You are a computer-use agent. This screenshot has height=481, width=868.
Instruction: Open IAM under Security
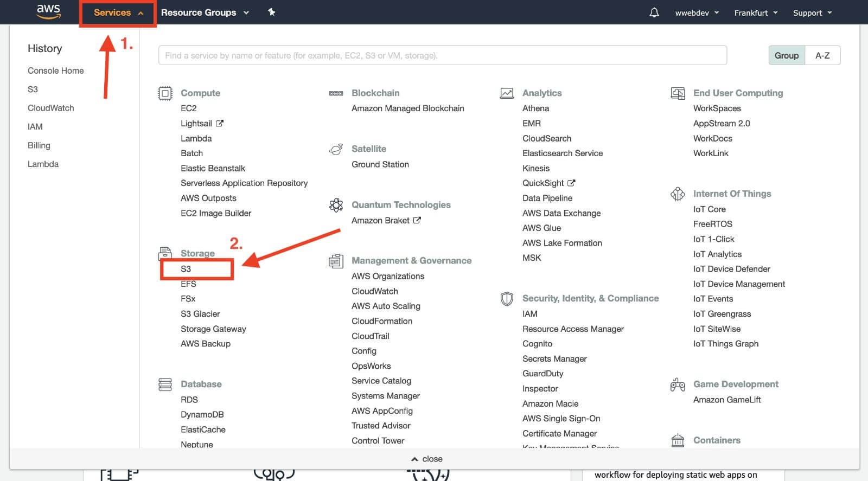(530, 314)
